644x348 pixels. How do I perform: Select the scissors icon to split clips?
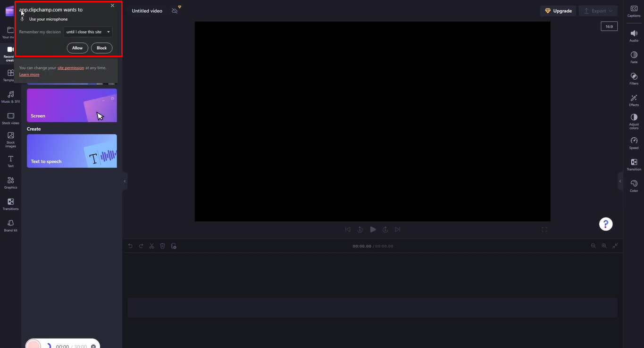point(151,246)
